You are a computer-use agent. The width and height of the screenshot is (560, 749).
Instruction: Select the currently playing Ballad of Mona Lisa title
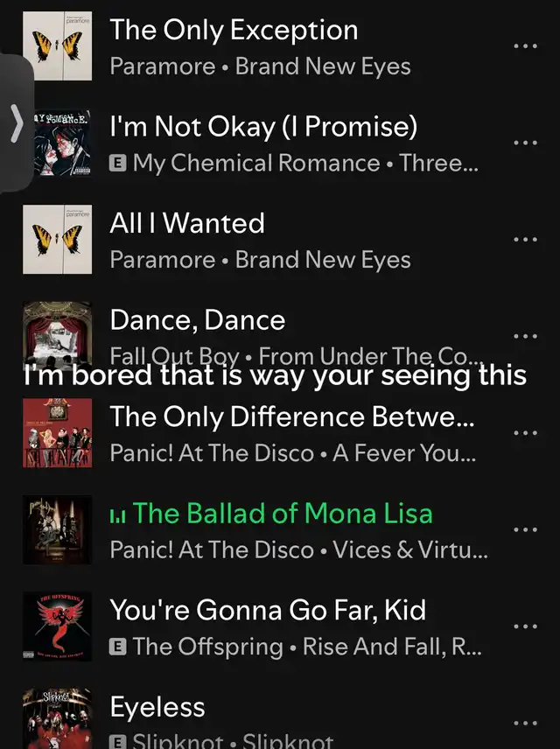pyautogui.click(x=283, y=514)
